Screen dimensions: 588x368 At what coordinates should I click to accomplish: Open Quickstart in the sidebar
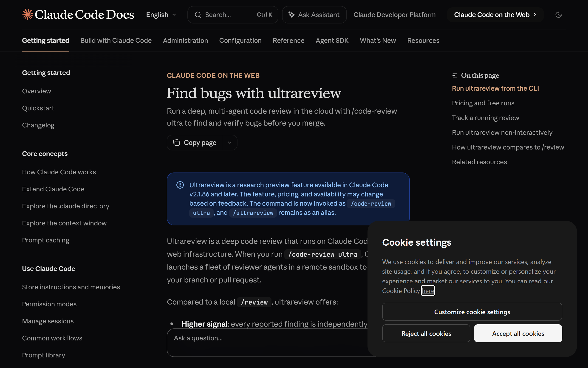(x=38, y=108)
